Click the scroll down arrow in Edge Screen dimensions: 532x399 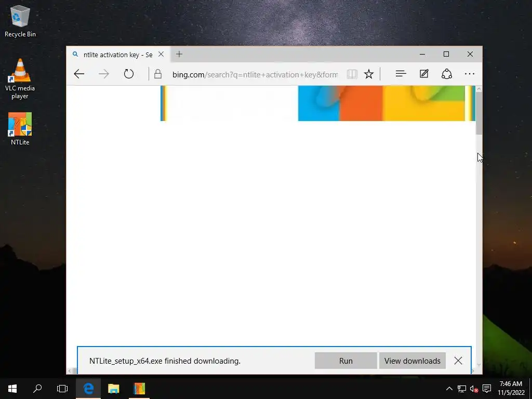(478, 365)
